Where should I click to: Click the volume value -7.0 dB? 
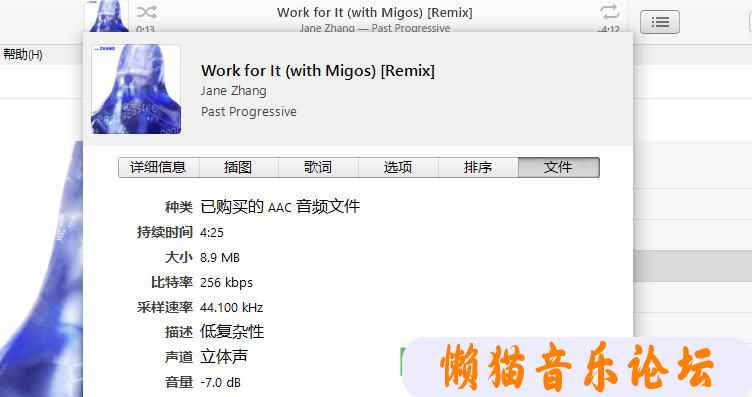[221, 383]
